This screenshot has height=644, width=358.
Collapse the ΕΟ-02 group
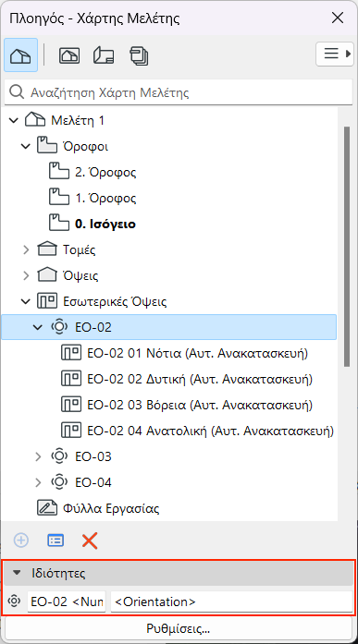38,327
